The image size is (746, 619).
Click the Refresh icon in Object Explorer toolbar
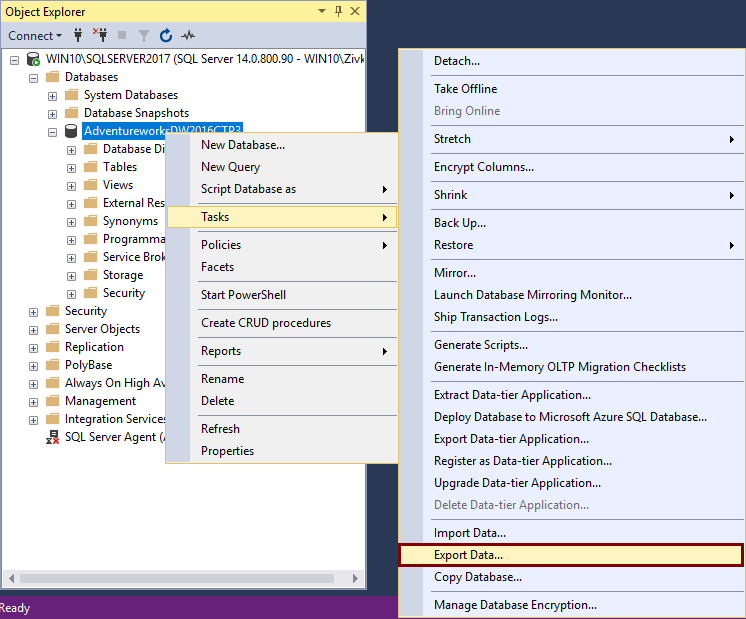[x=166, y=36]
